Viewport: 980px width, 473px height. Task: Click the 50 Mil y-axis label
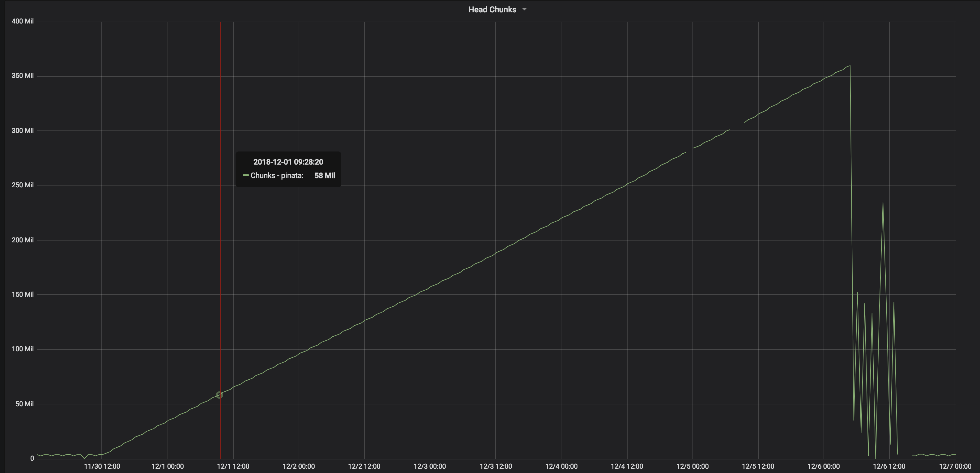(24, 404)
